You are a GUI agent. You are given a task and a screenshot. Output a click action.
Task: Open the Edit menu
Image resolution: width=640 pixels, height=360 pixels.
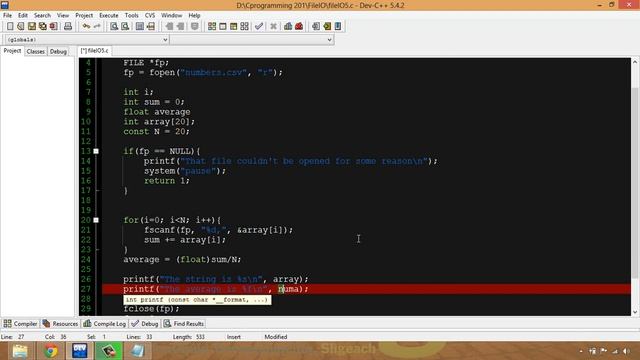pyautogui.click(x=23, y=15)
